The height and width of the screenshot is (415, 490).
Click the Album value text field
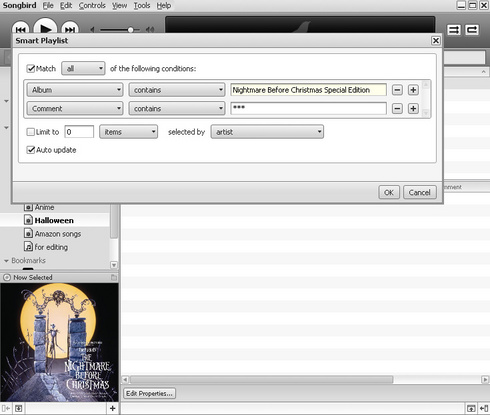point(308,90)
